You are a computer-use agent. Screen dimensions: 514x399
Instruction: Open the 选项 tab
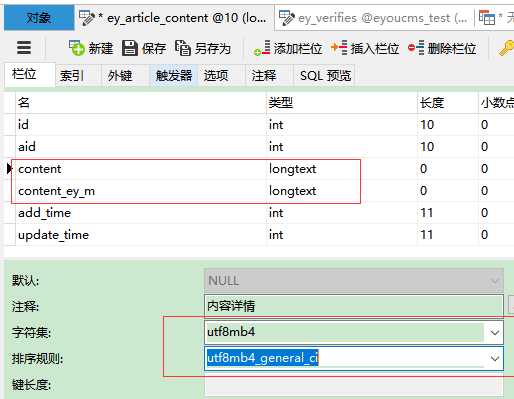point(221,76)
